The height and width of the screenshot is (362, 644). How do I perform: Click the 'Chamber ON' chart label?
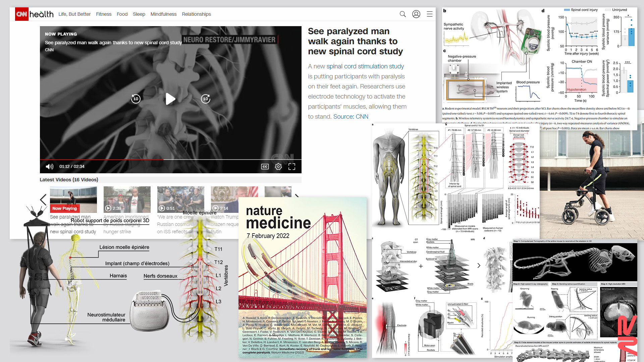tap(582, 62)
